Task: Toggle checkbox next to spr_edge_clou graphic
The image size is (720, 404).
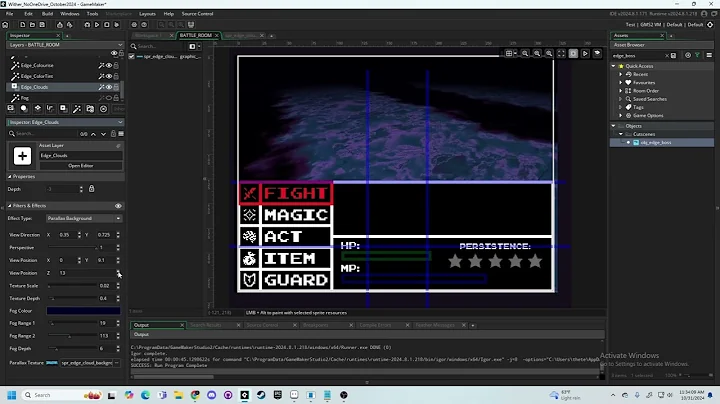Action: coord(132,56)
